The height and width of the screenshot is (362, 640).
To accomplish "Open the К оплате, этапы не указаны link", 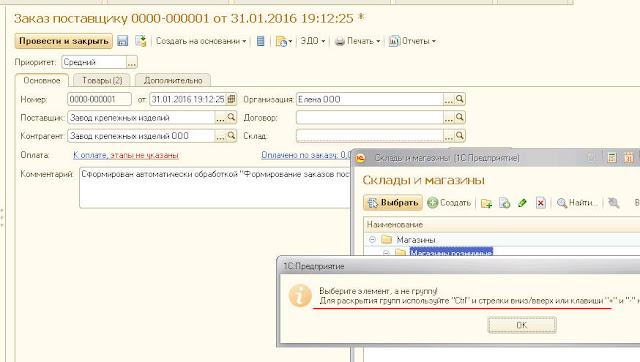I will tap(126, 155).
